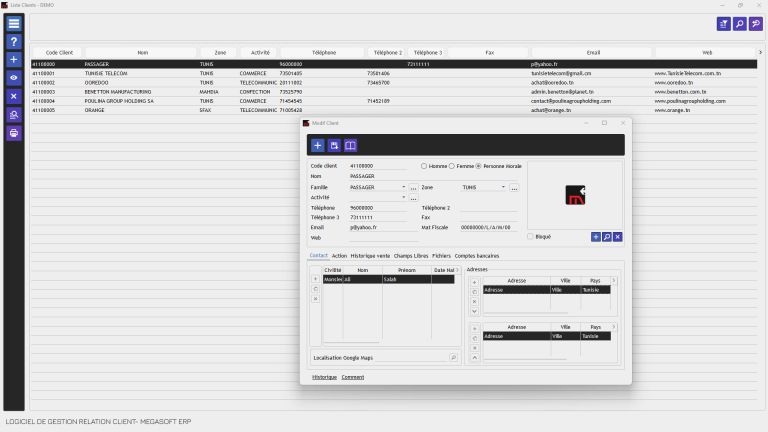Click plus icon in Modif Client toolbar

click(317, 145)
